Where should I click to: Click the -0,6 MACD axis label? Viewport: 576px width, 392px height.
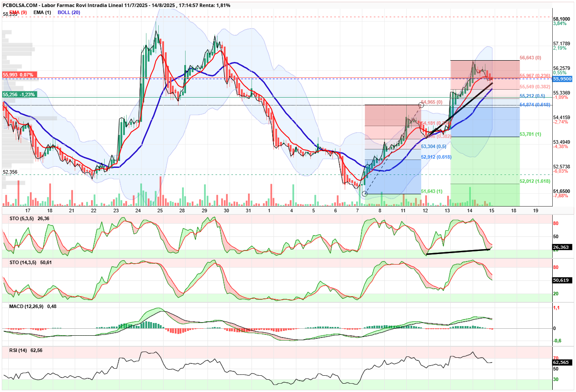tap(557, 341)
